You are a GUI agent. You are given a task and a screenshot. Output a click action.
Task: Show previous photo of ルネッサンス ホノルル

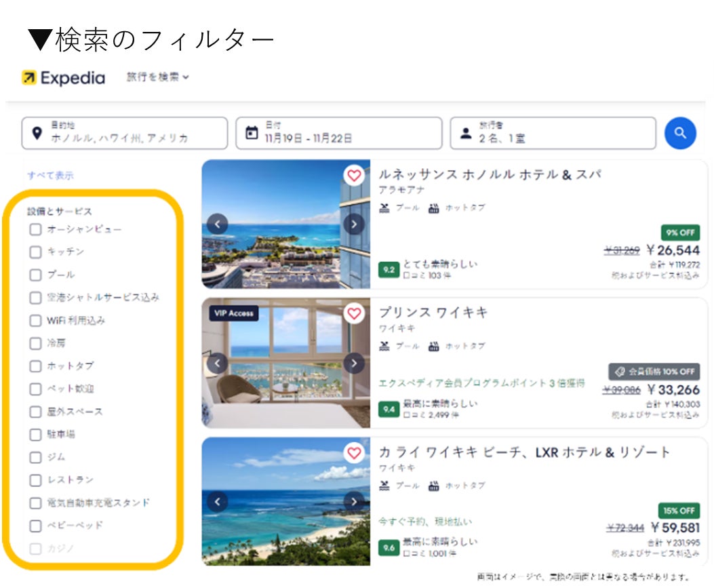click(x=217, y=224)
